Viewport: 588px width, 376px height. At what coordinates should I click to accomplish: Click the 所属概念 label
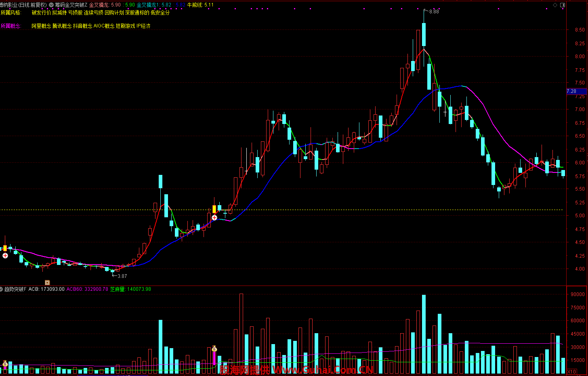coord(11,26)
